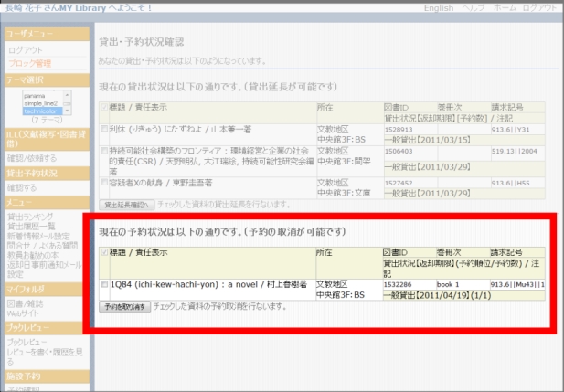This screenshot has width=564, height=392.
Task: Click theme list scroll up arrow
Action: tap(67, 95)
